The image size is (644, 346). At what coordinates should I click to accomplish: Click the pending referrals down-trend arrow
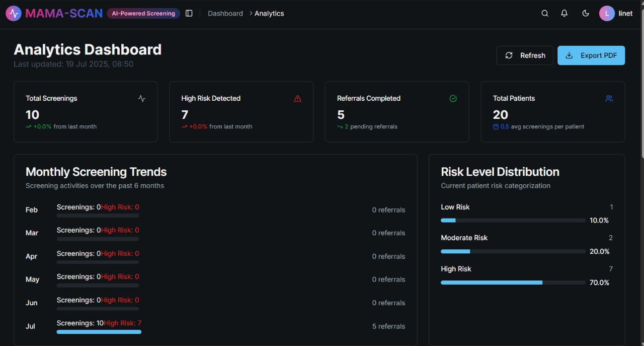tap(340, 127)
